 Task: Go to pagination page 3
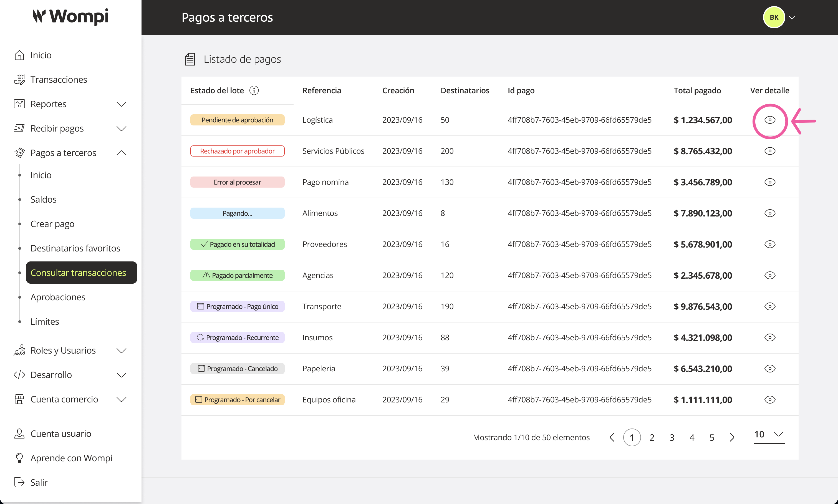[672, 437]
